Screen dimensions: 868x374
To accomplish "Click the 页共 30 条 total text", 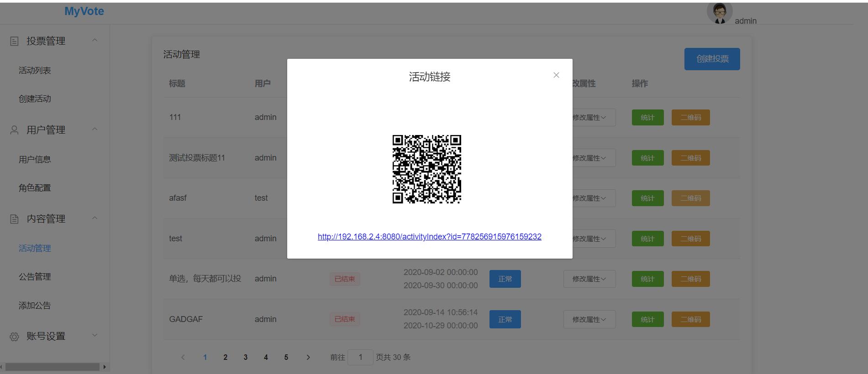I will pos(393,357).
